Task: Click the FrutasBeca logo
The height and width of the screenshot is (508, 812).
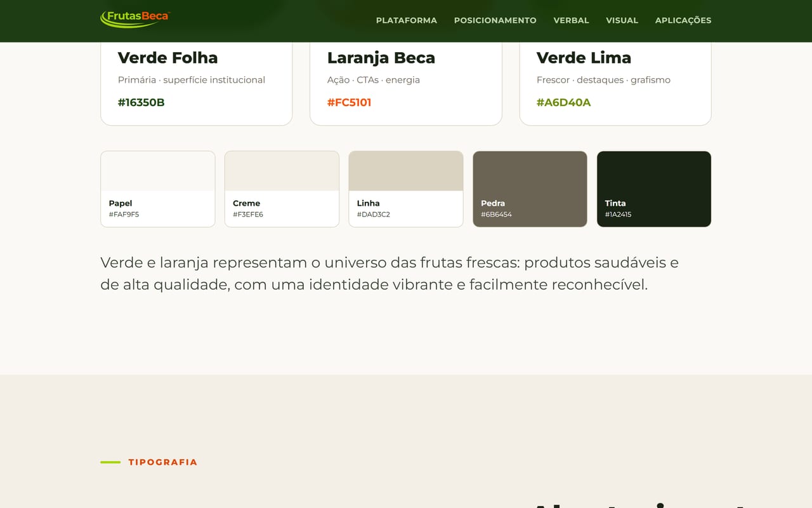Action: point(135,19)
